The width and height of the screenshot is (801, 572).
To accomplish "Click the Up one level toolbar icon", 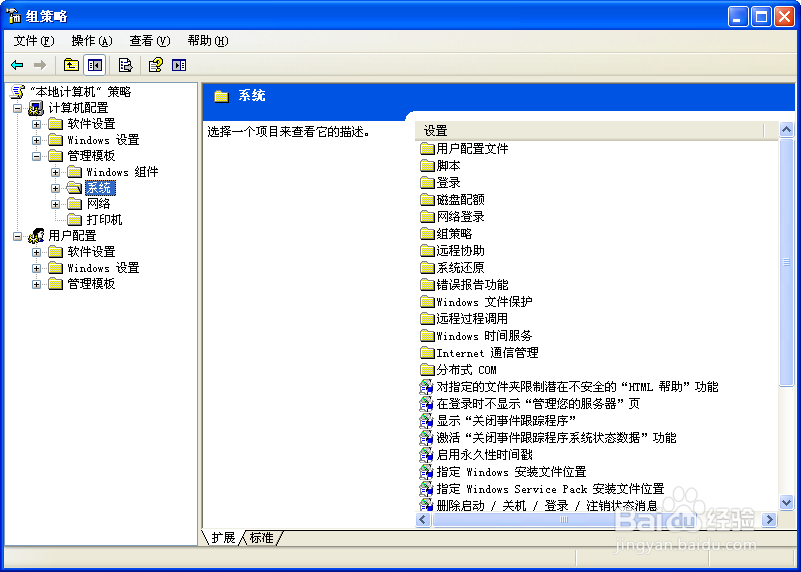I will [71, 65].
